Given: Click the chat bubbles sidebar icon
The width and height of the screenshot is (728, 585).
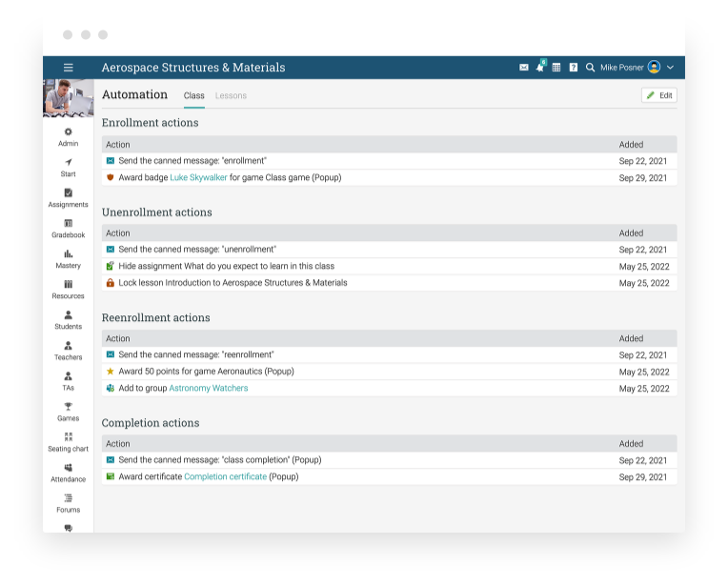Looking at the screenshot, I should coord(69,528).
